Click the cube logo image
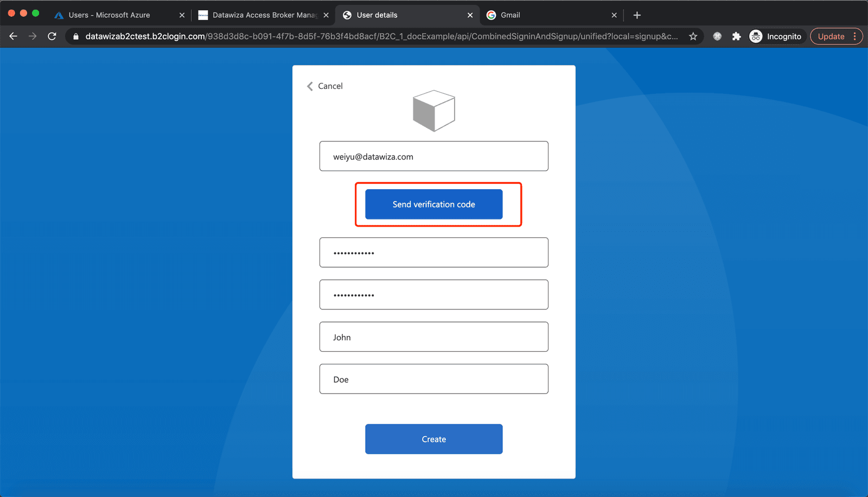This screenshot has width=868, height=497. click(434, 111)
